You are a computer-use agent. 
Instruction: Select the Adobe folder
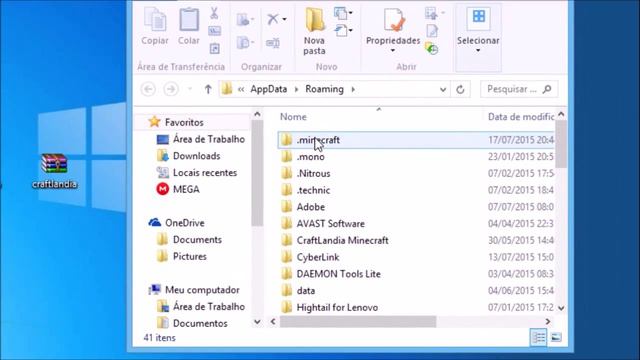[311, 207]
